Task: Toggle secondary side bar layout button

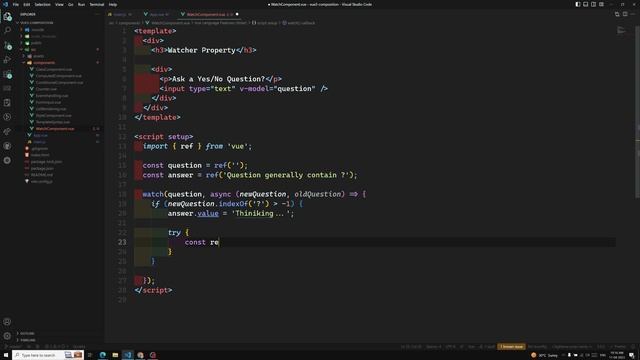Action: pyautogui.click(x=593, y=4)
